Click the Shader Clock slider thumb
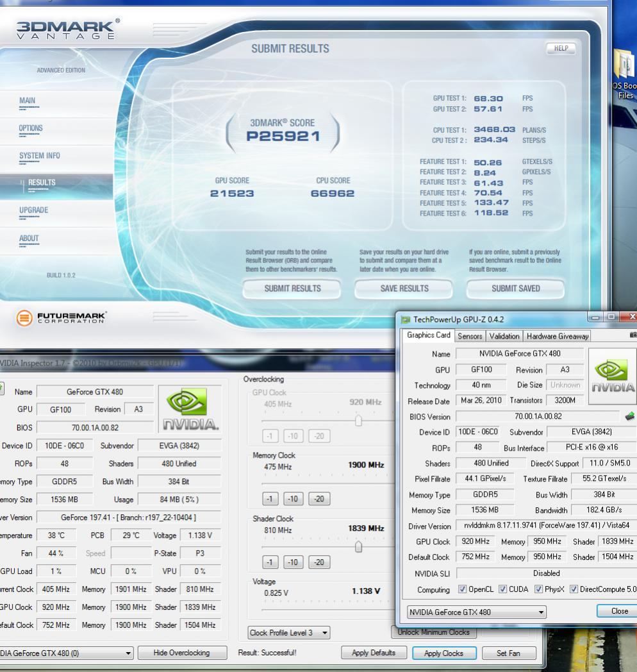The image size is (637, 672). pos(359,547)
